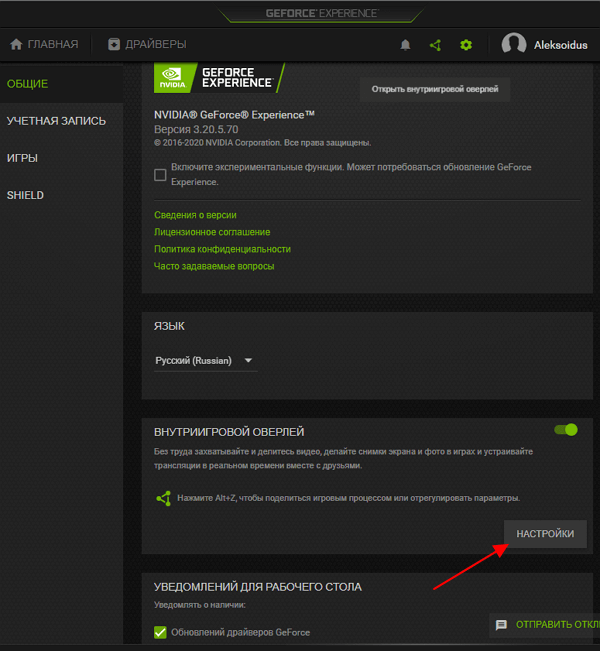This screenshot has width=600, height=651.
Task: Open Лицензионное соглашение link
Action: 212,232
